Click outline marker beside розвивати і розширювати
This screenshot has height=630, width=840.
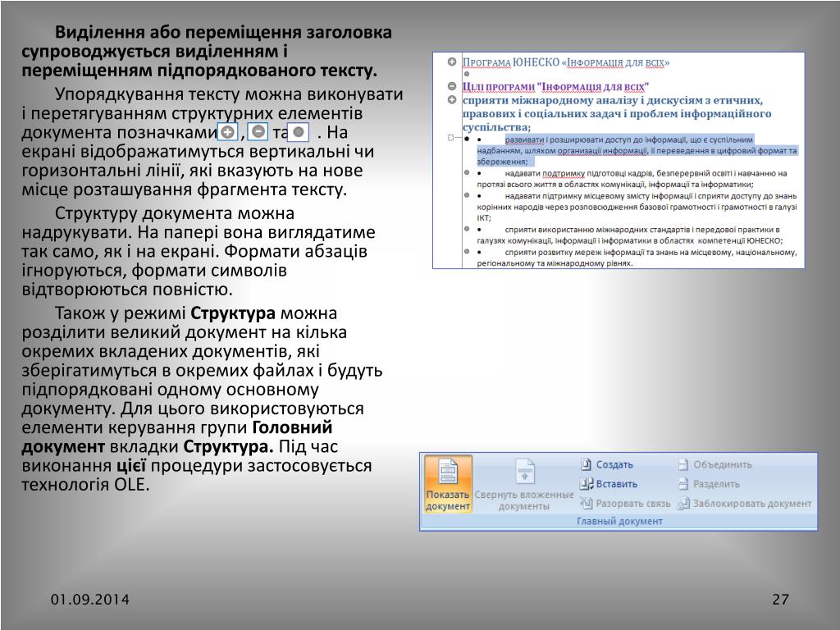(x=467, y=139)
